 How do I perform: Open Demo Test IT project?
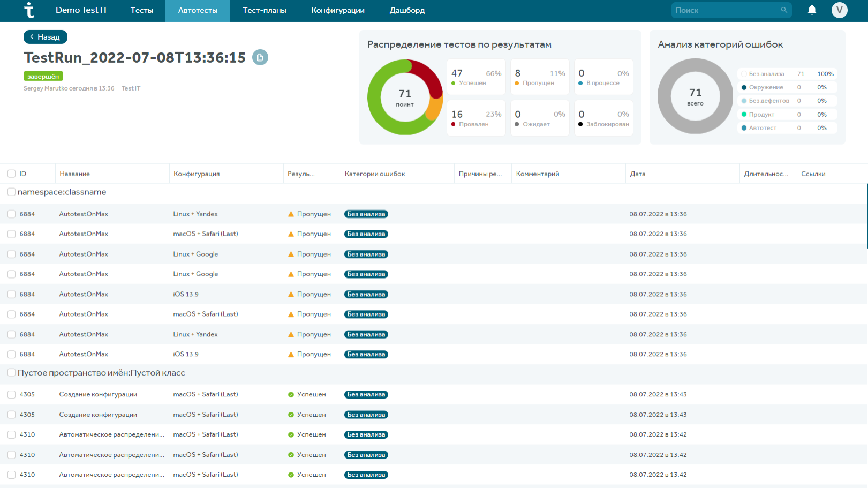click(81, 10)
